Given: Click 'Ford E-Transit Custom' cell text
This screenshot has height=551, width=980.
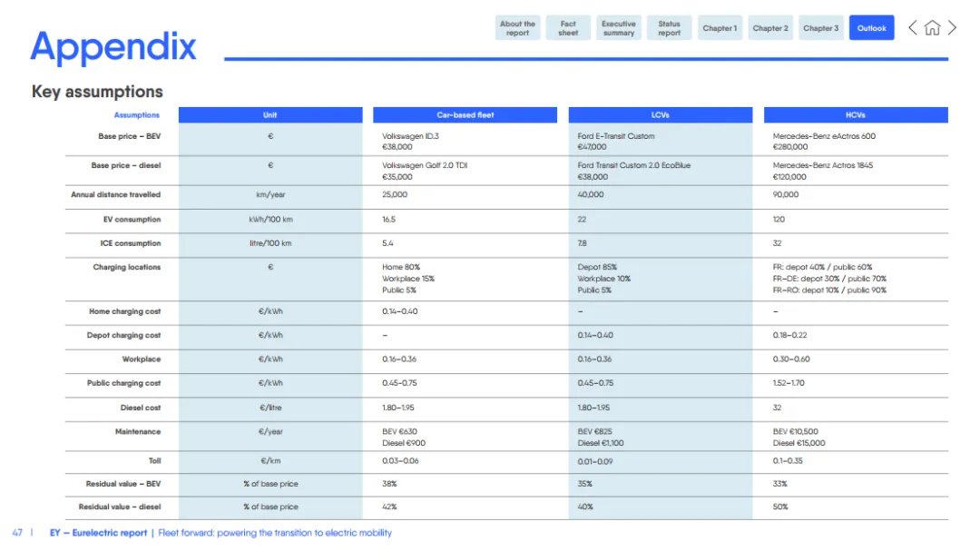Looking at the screenshot, I should (x=615, y=136).
